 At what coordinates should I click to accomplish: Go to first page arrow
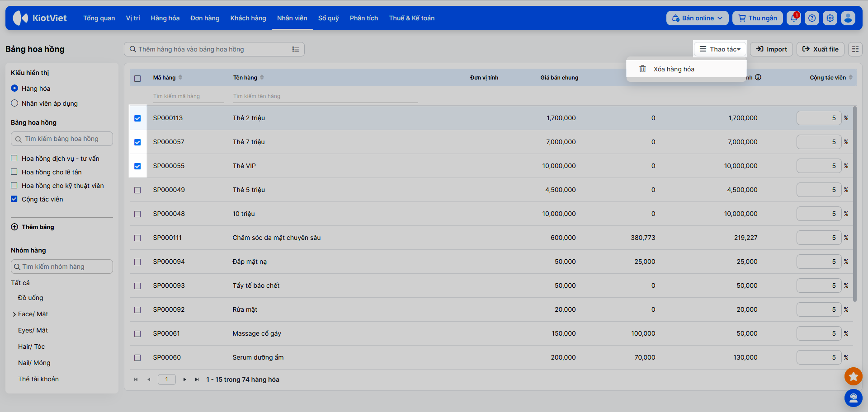(x=136, y=379)
